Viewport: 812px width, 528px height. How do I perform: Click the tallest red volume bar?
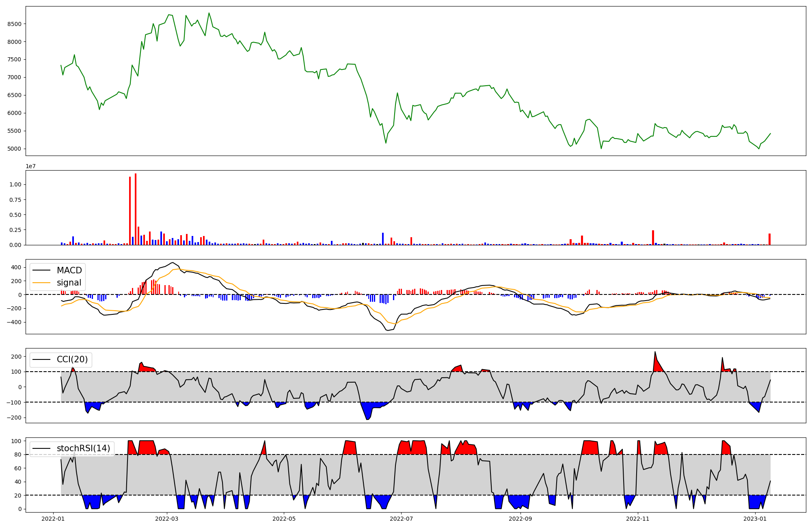pyautogui.click(x=136, y=209)
